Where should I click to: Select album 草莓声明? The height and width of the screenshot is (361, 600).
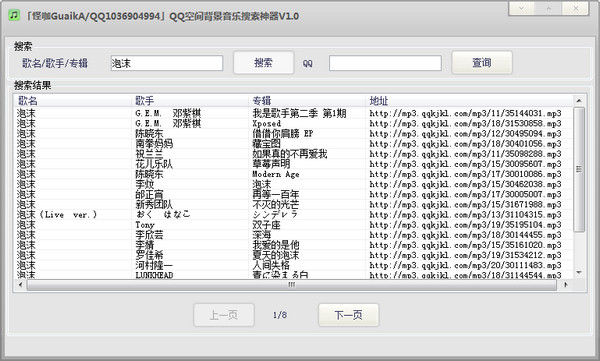(271, 164)
